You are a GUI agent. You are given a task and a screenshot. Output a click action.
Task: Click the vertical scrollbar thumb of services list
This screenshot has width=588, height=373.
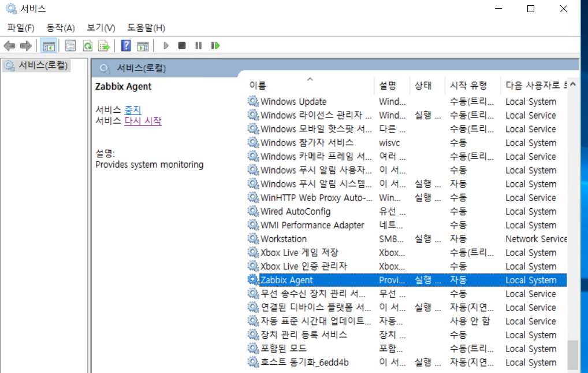(x=572, y=355)
